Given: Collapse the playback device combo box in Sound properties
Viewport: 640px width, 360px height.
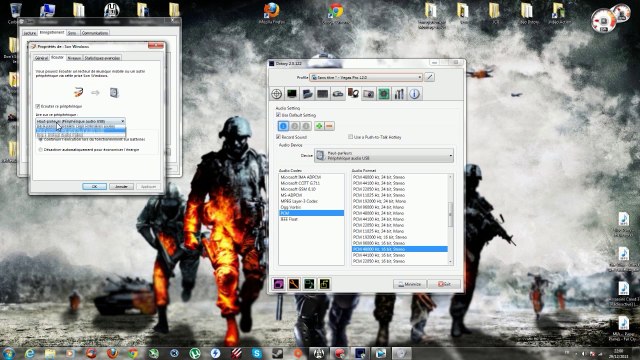Looking at the screenshot, I should point(80,121).
